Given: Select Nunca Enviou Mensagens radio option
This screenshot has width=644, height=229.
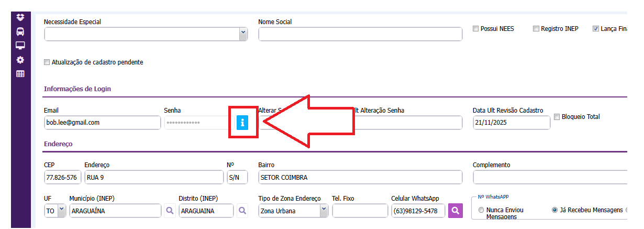Looking at the screenshot, I should pos(481,210).
